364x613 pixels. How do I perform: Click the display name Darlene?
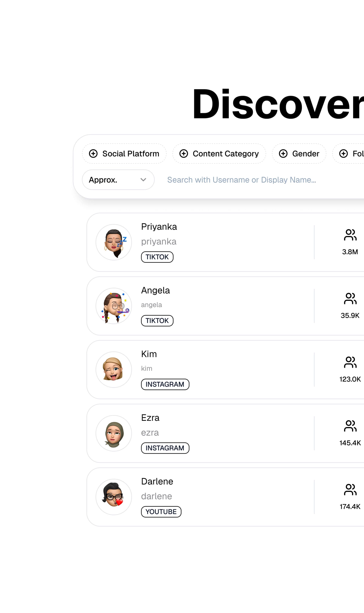[157, 482]
